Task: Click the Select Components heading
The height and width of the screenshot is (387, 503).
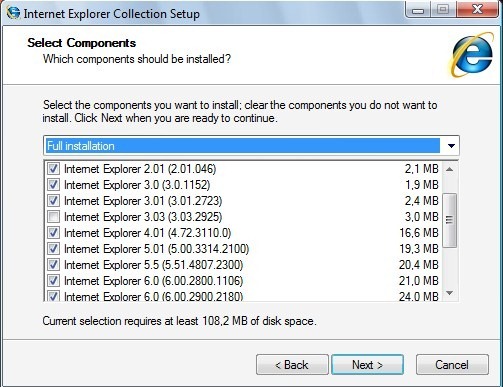Action: click(x=82, y=43)
